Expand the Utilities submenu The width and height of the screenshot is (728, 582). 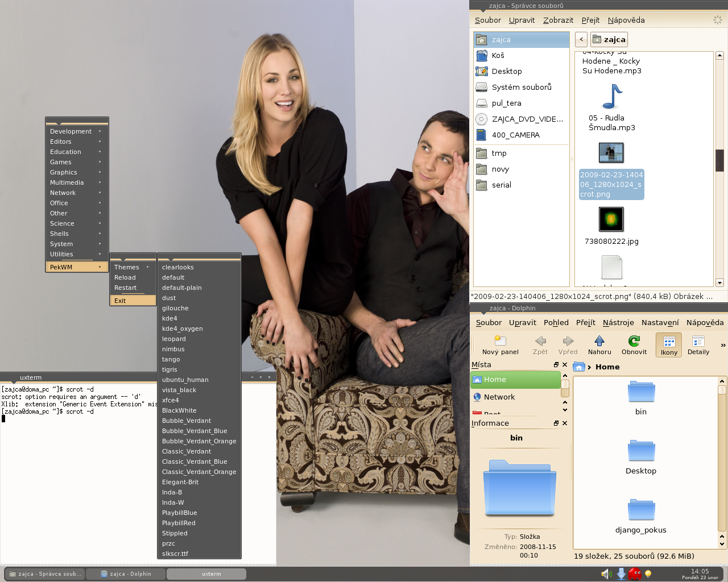click(x=77, y=254)
